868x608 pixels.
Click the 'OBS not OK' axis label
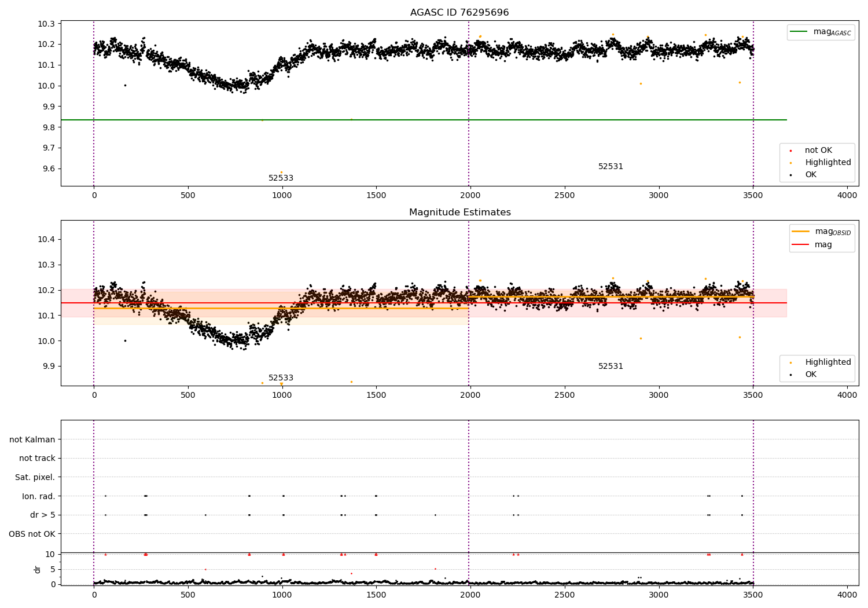[x=32, y=534]
